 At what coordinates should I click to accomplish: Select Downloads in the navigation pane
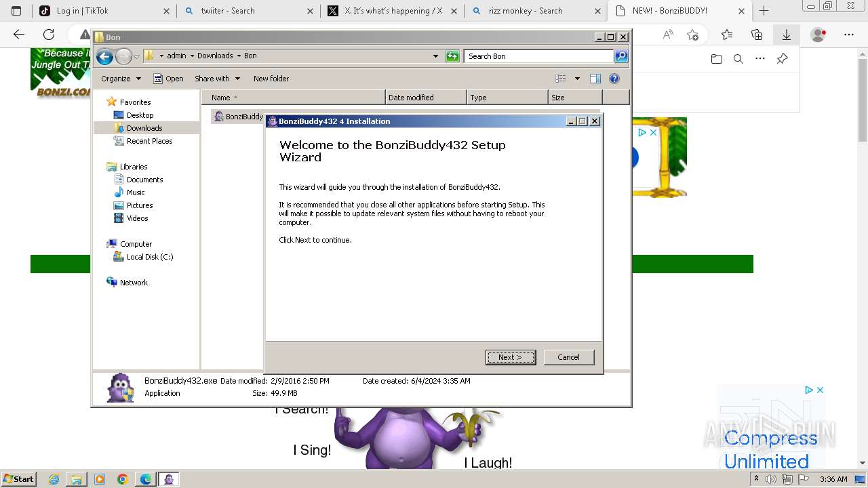pos(144,128)
